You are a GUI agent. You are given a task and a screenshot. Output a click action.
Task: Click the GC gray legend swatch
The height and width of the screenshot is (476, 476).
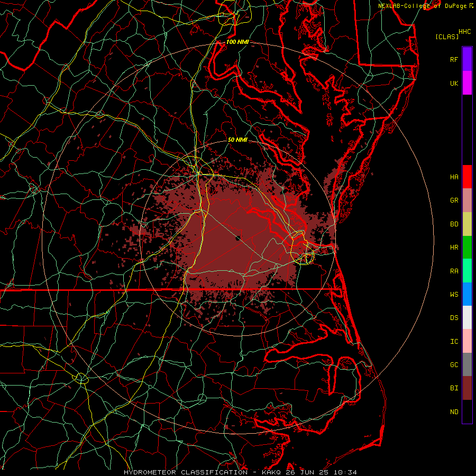(x=467, y=364)
